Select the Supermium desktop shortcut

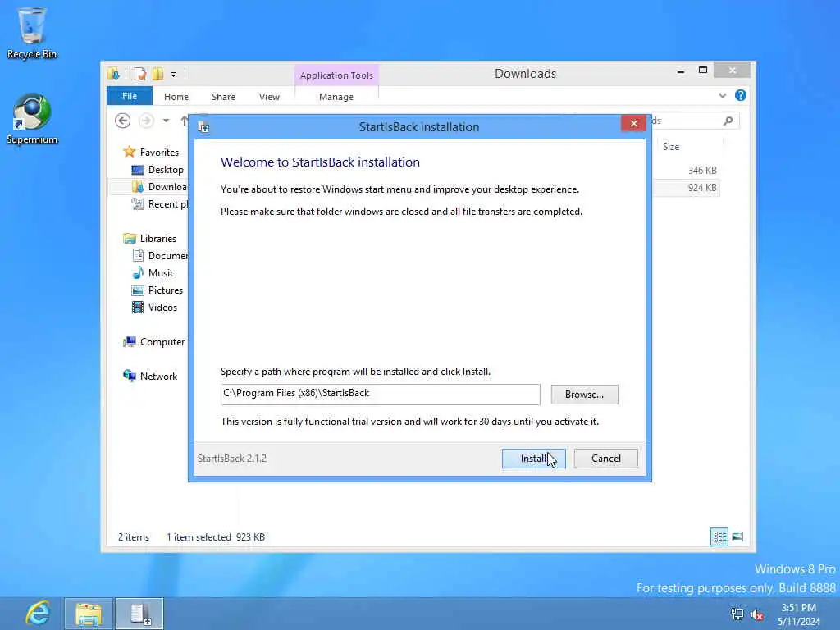tap(32, 119)
